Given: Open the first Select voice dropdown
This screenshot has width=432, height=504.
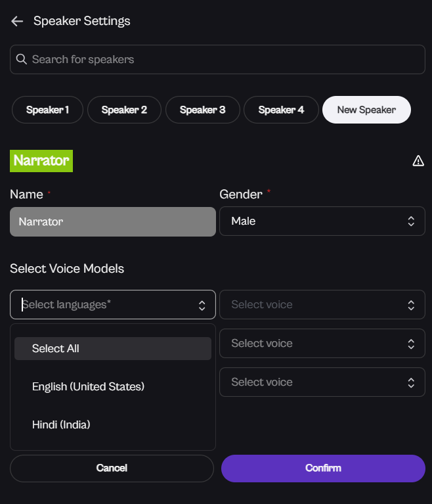Looking at the screenshot, I should pyautogui.click(x=315, y=305).
